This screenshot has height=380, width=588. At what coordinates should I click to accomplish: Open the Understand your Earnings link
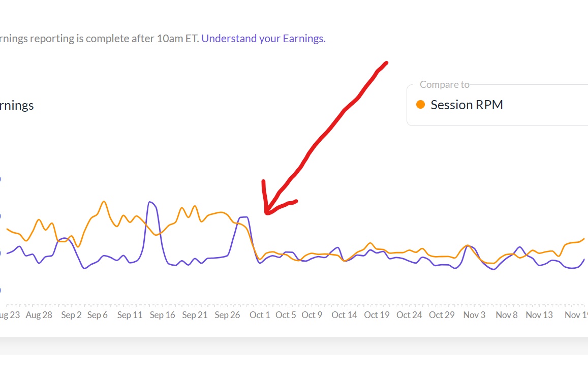click(263, 39)
